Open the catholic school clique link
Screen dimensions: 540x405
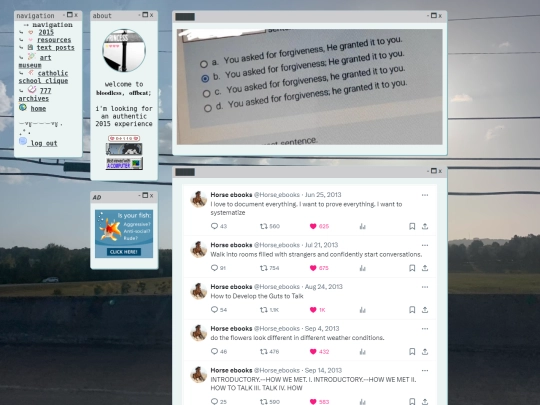(43, 77)
